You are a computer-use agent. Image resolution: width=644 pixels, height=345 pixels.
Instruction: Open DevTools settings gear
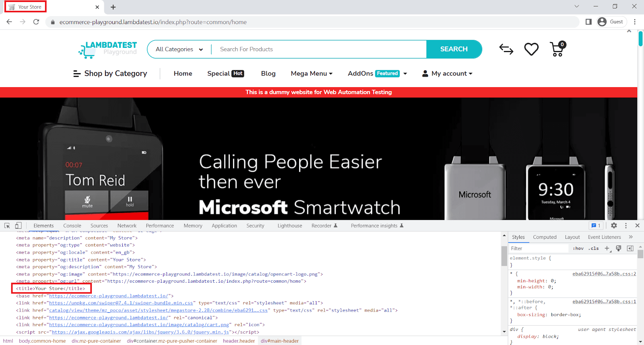(614, 226)
